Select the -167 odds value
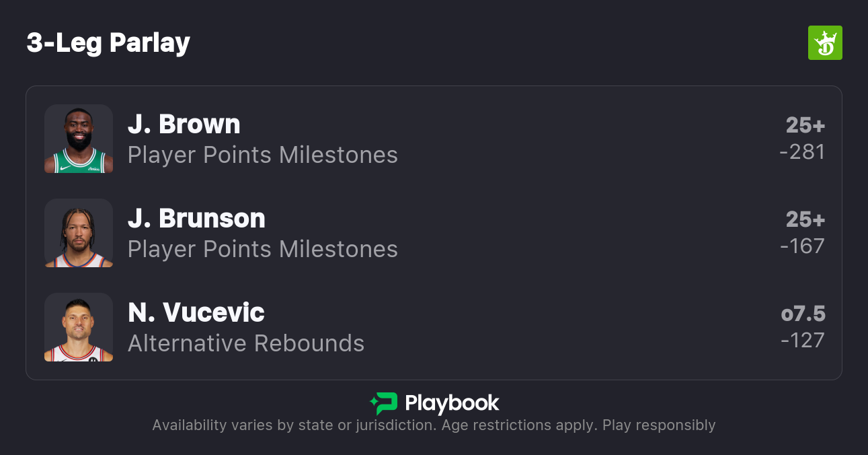This screenshot has width=868, height=455. (x=802, y=246)
